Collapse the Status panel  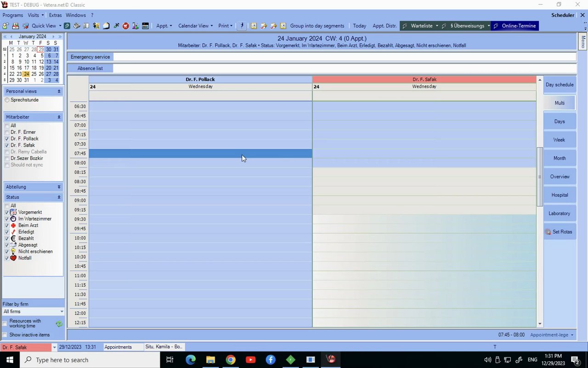(59, 197)
